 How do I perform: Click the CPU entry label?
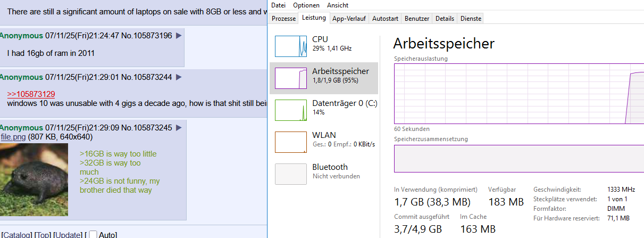[320, 39]
